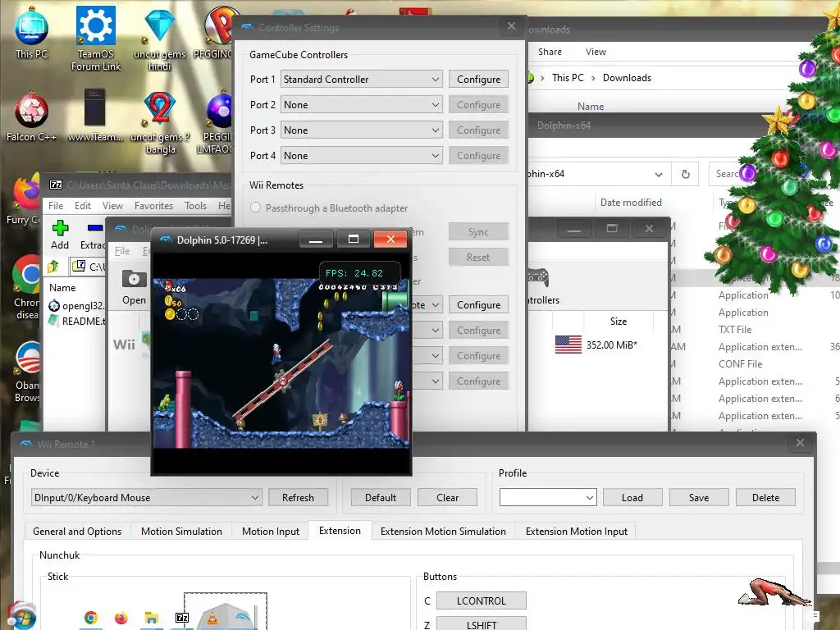The width and height of the screenshot is (840, 630).
Task: Open the Port 4 controller dropdown
Action: (x=362, y=156)
